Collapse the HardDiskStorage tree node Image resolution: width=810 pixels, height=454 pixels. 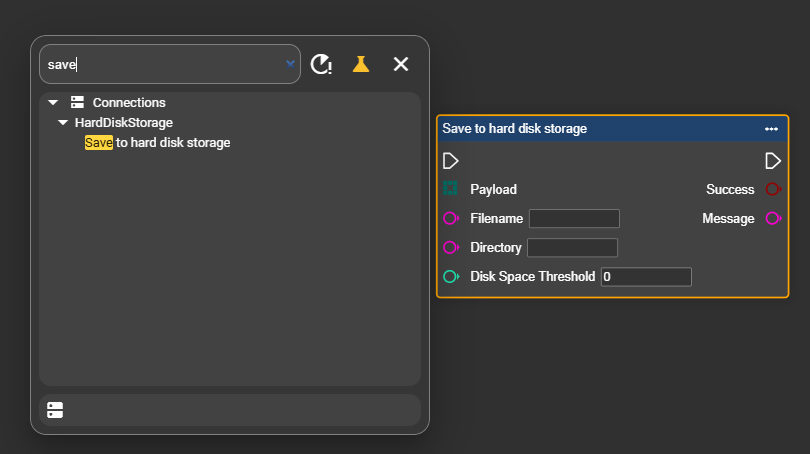tap(63, 123)
